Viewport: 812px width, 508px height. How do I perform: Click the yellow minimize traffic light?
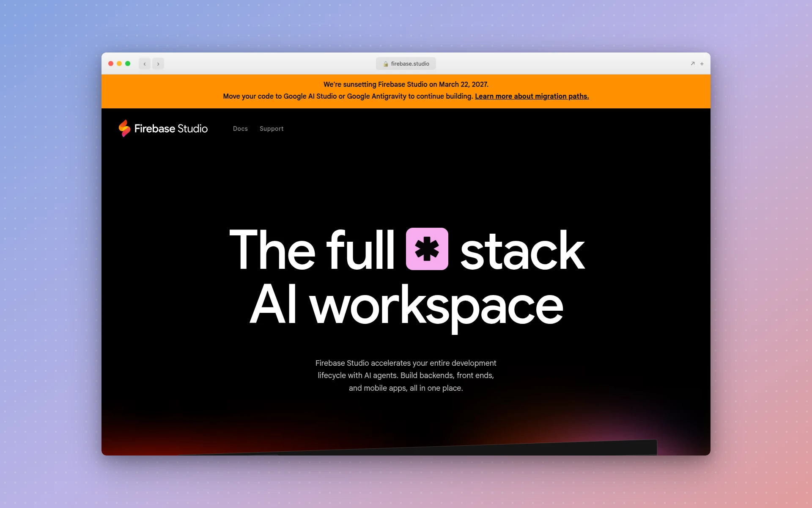pos(119,63)
